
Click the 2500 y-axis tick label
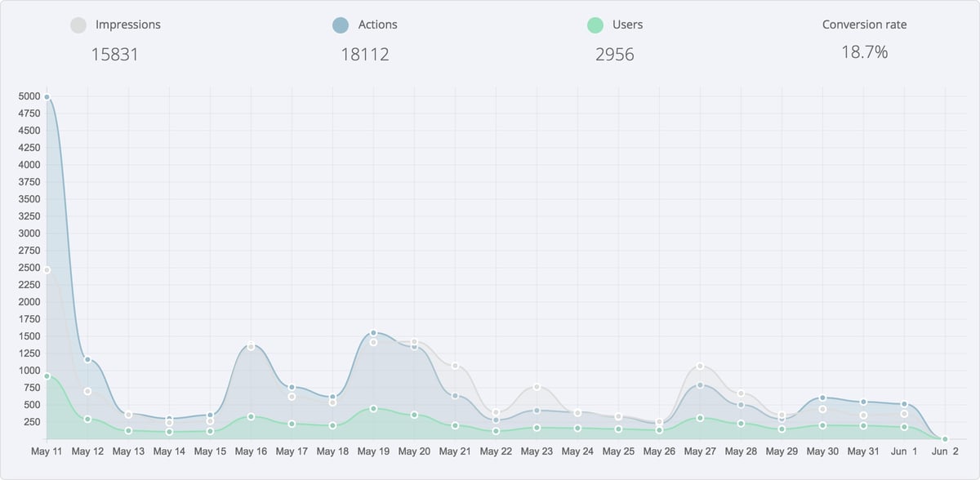click(x=28, y=268)
